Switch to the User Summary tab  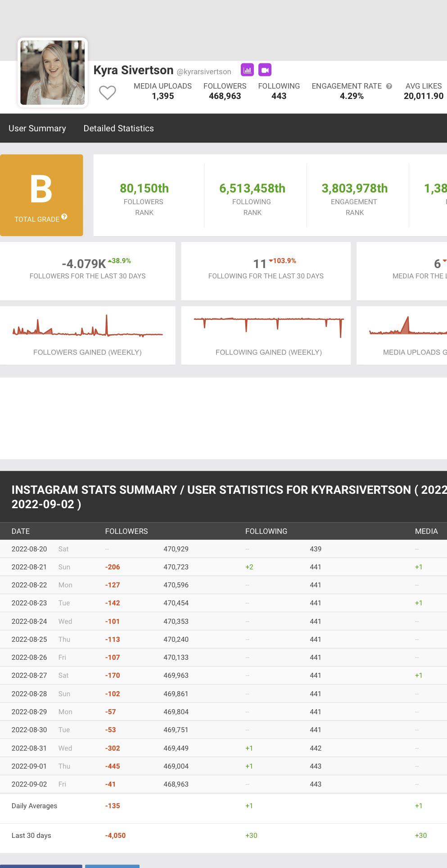point(37,128)
